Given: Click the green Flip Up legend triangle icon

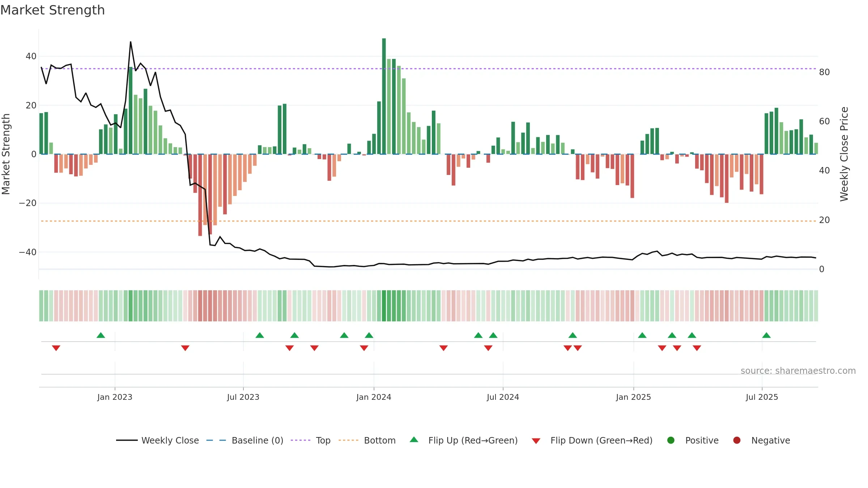Looking at the screenshot, I should click(x=414, y=440).
